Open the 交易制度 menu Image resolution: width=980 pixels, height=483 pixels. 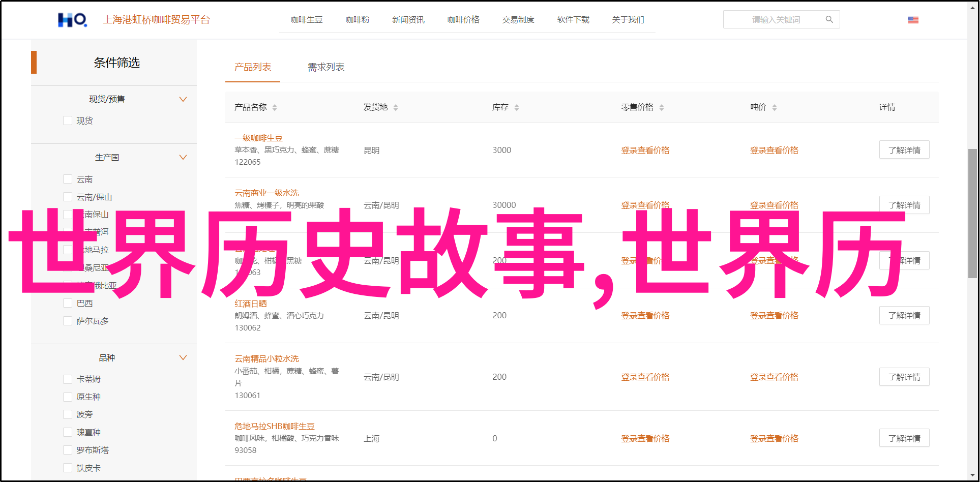click(x=518, y=19)
